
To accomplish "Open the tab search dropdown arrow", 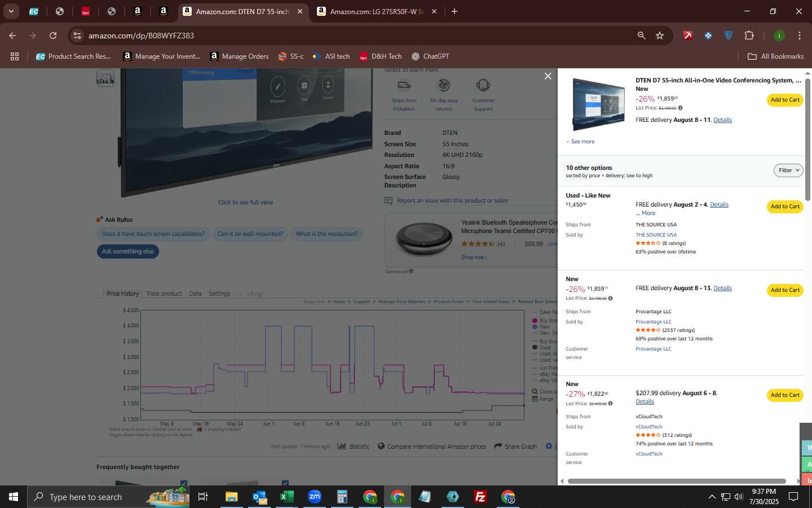I will pos(11,11).
